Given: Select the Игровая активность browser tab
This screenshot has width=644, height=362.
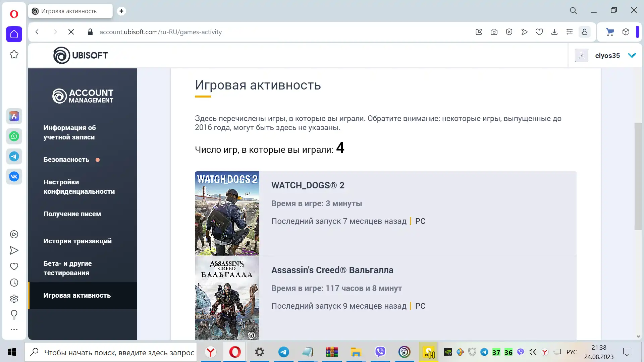Looking at the screenshot, I should (x=70, y=11).
